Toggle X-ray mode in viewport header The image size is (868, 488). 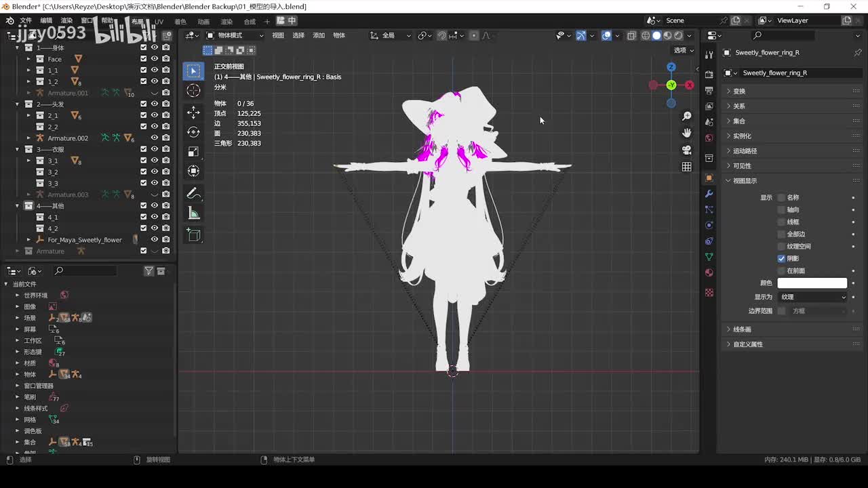click(x=631, y=36)
